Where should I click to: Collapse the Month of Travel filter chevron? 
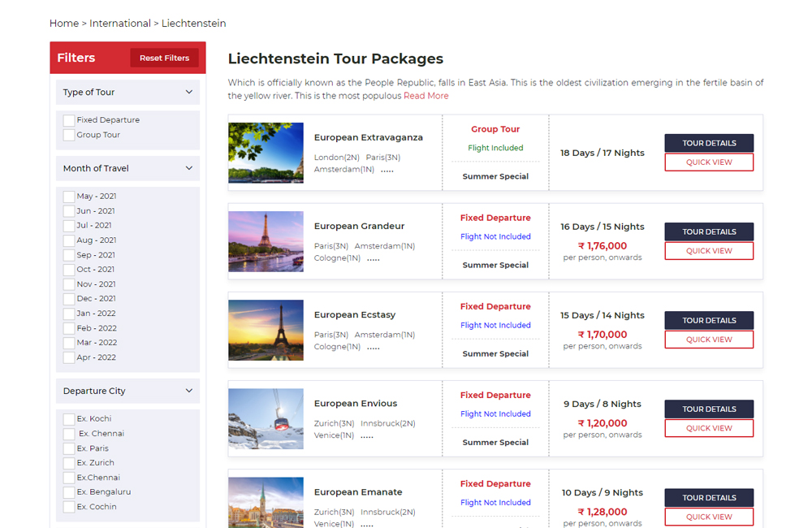coord(189,168)
